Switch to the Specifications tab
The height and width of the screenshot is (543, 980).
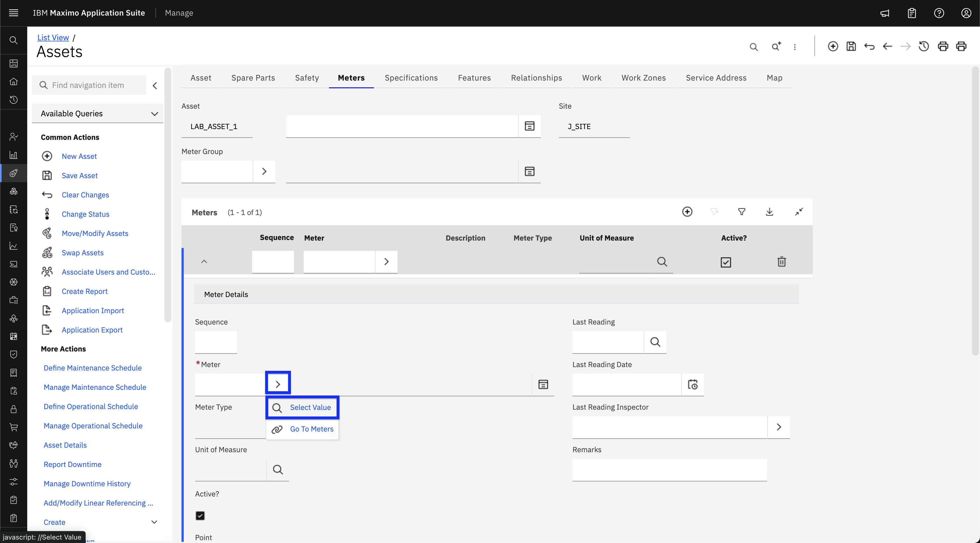coord(411,78)
